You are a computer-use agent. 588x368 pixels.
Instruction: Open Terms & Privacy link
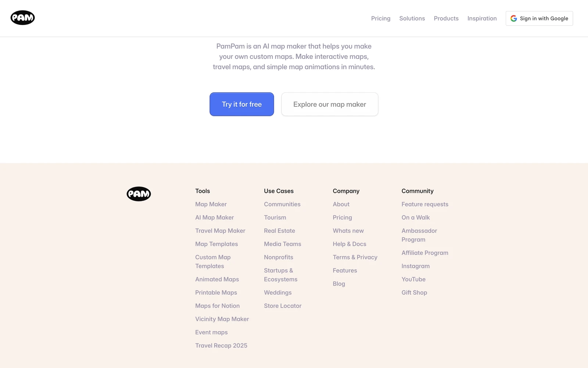pyautogui.click(x=355, y=257)
